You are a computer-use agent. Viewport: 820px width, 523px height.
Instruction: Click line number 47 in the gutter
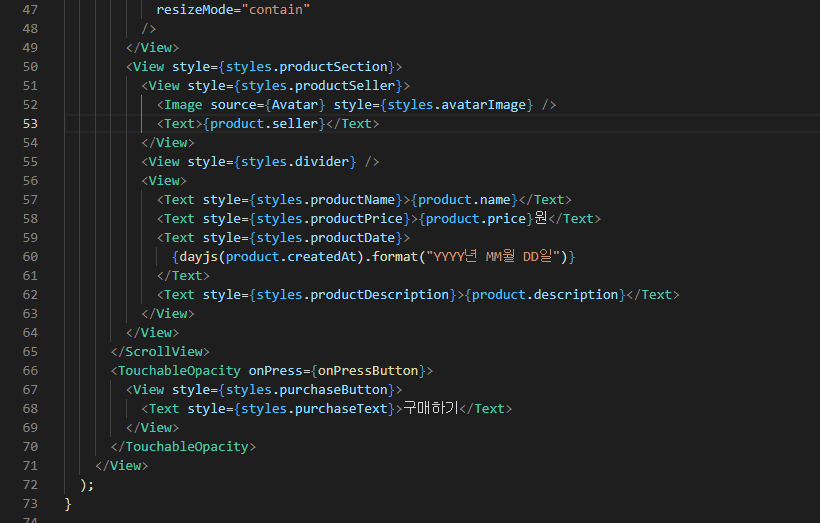pos(30,9)
